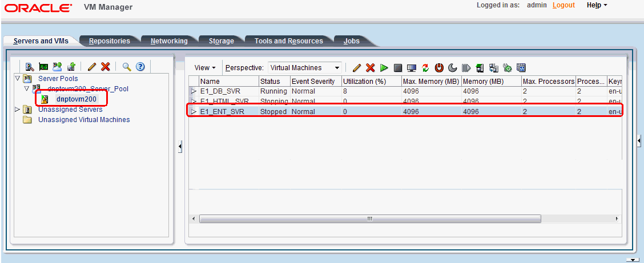Click the pencil Edit icon in the navigation toolbar
The image size is (644, 263).
[92, 67]
